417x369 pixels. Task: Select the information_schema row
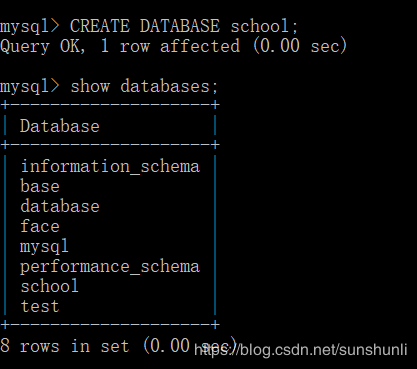[x=110, y=166]
